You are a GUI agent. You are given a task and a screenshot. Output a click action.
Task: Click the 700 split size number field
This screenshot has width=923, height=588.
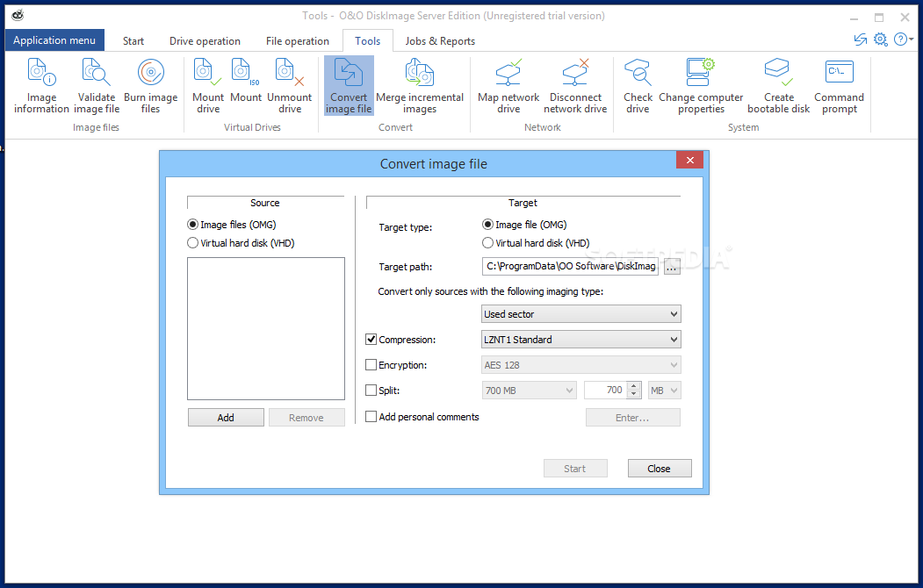606,390
